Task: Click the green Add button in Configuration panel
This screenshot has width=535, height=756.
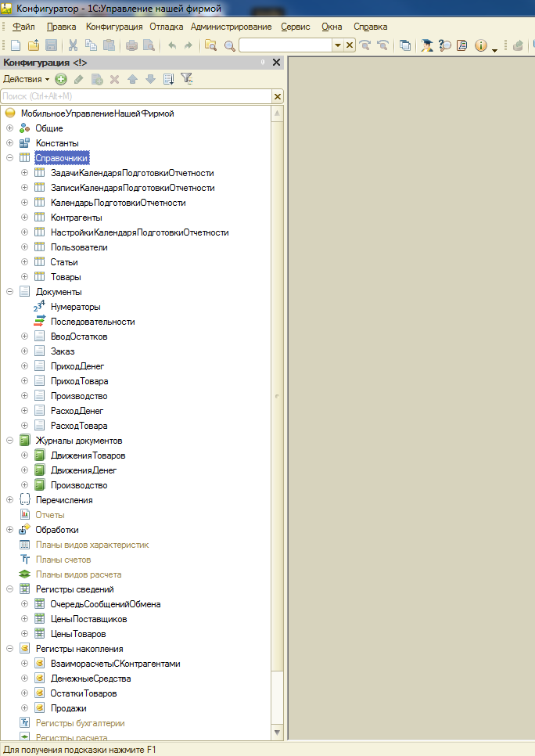Action: 61,79
